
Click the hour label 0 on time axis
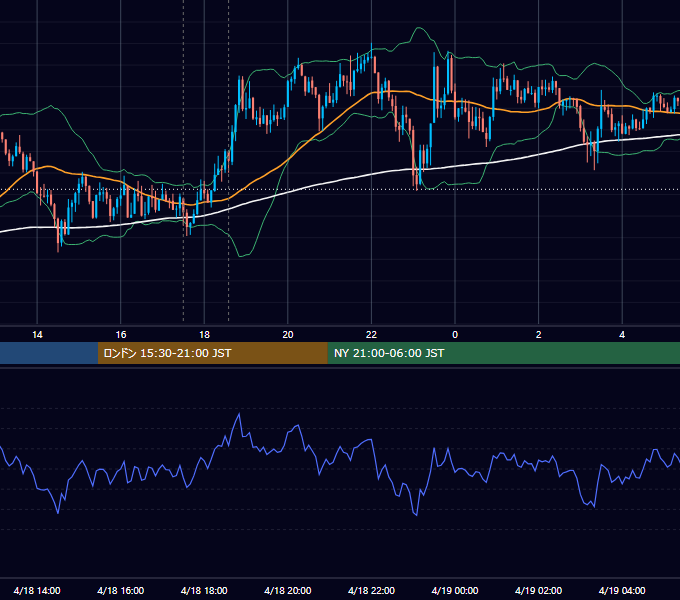tap(455, 335)
